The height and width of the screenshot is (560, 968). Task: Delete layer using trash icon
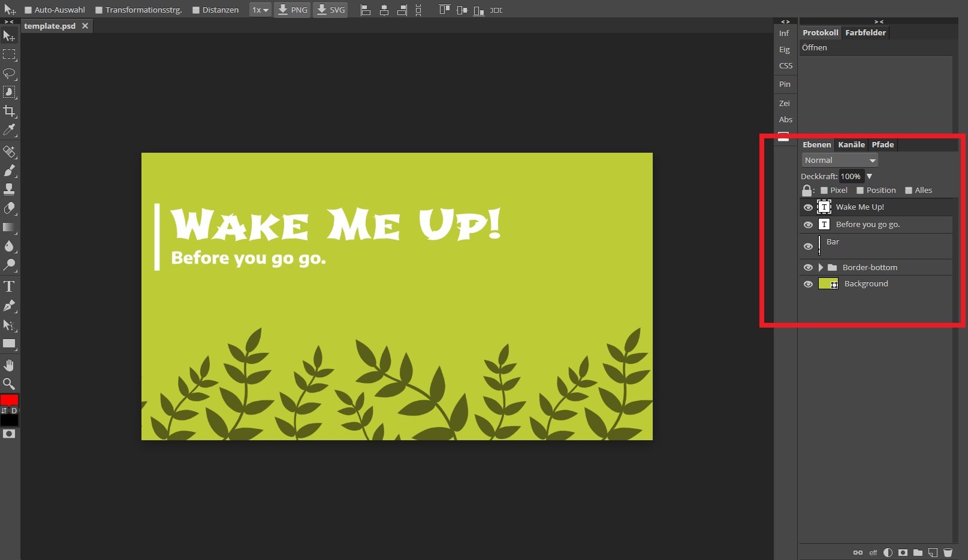tap(948, 552)
